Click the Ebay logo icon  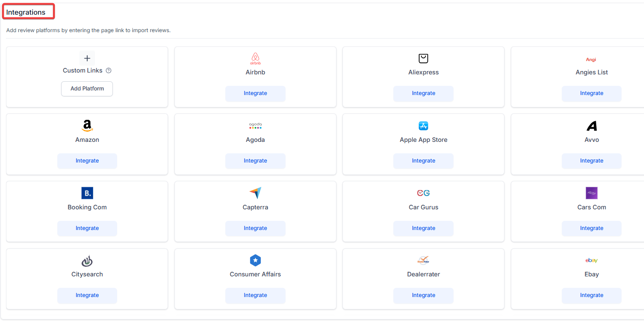coord(592,260)
